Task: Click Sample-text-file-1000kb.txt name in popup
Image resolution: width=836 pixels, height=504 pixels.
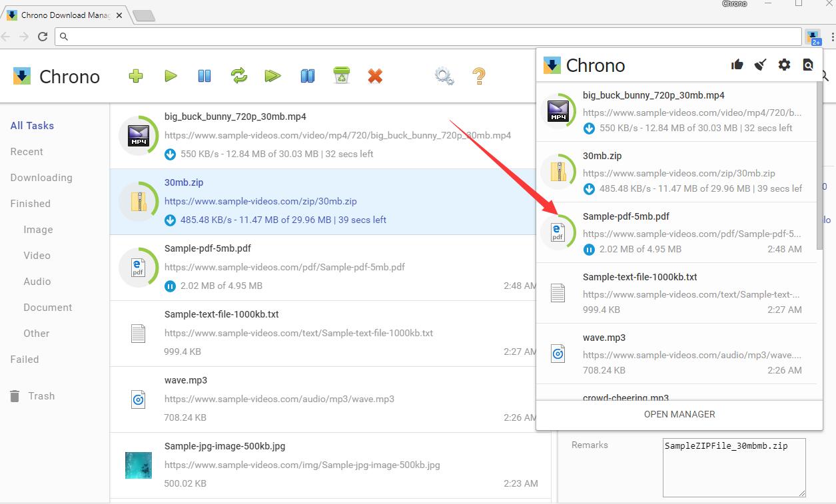Action: [x=640, y=277]
